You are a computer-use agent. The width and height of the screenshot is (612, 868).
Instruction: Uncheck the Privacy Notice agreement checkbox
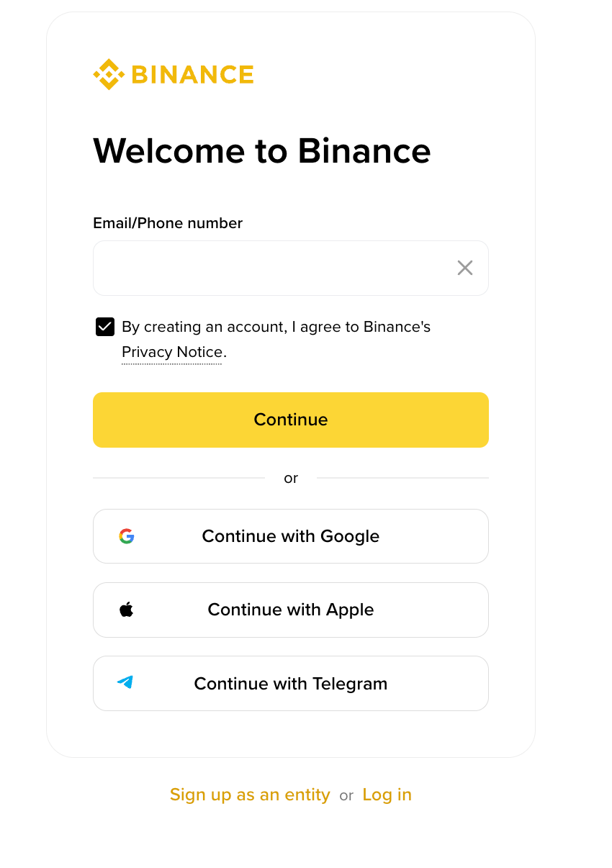tap(105, 327)
